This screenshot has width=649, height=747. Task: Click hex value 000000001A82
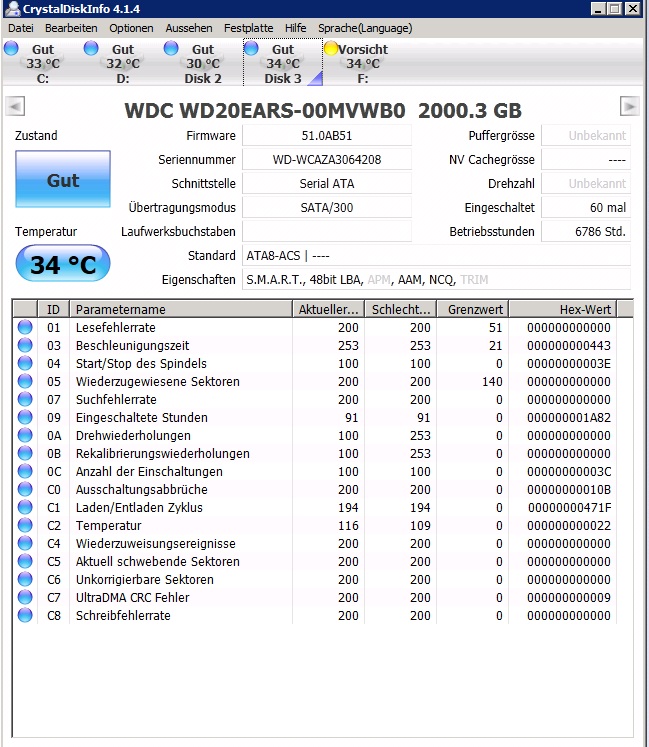[x=569, y=418]
